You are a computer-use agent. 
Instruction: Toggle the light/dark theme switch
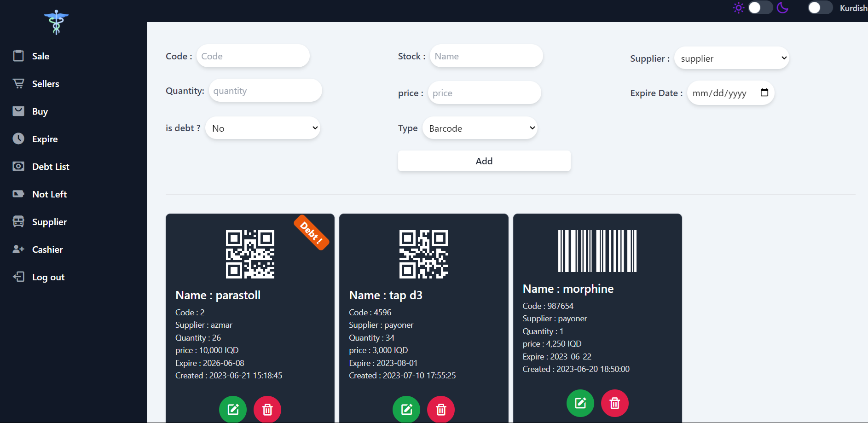(x=760, y=8)
